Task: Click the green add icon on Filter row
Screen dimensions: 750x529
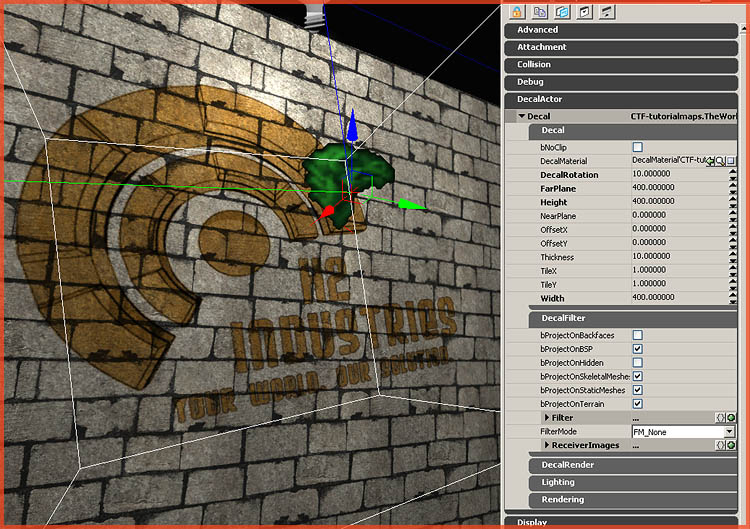Action: (731, 418)
